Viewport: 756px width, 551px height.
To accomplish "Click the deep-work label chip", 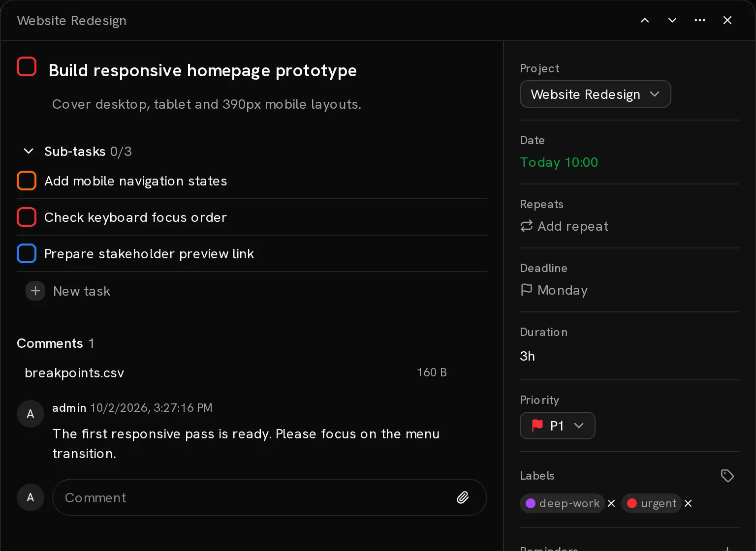I will coord(563,503).
